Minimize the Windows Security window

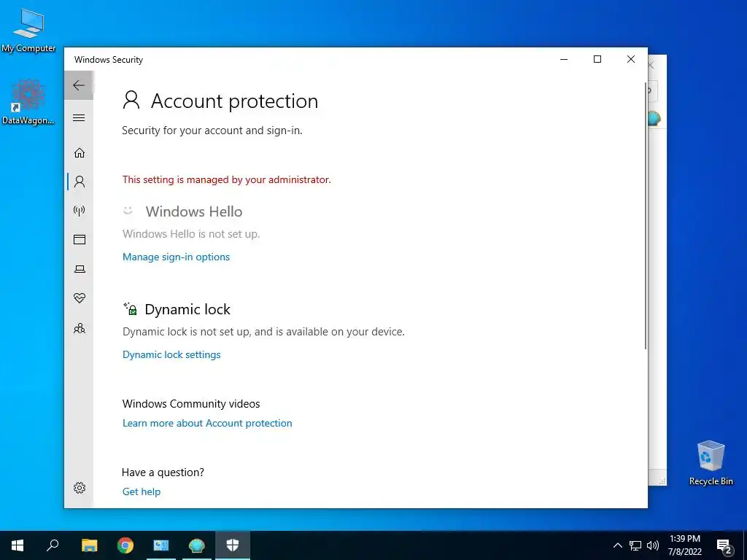(x=564, y=59)
